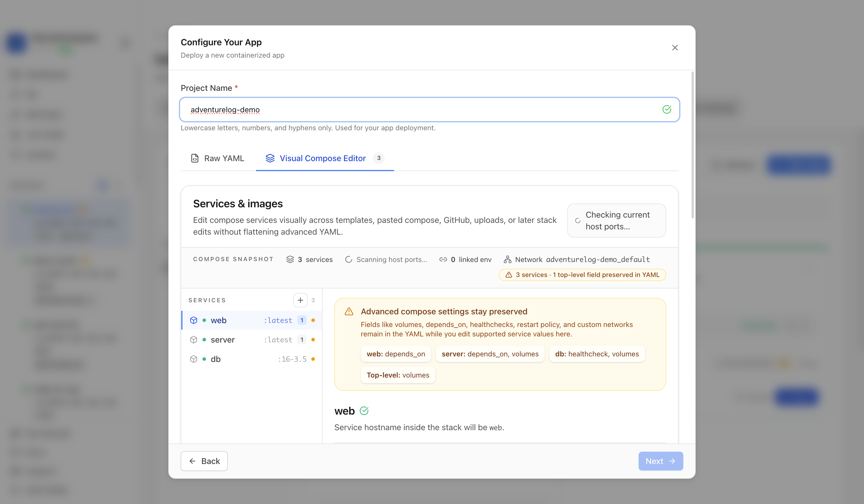864x504 pixels.
Task: Select the server service row
Action: [251, 340]
